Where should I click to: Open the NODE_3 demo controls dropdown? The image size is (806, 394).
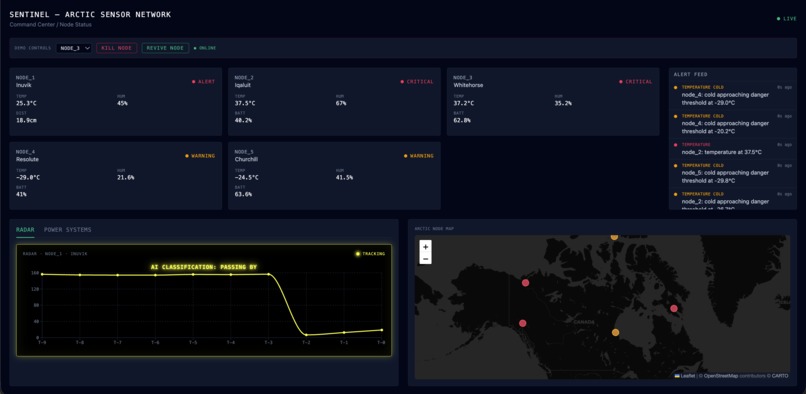coord(74,48)
